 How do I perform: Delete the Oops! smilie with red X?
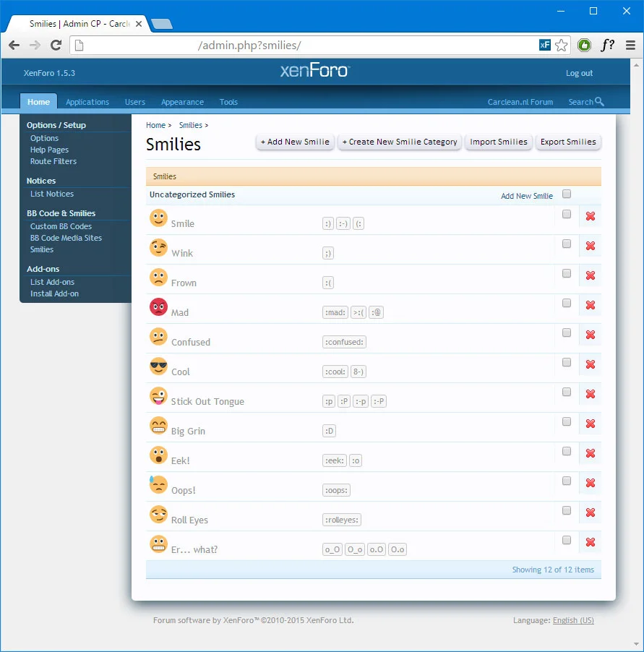590,483
